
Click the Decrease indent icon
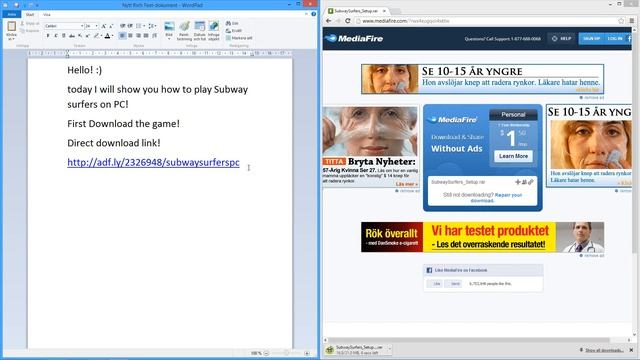coord(122,26)
